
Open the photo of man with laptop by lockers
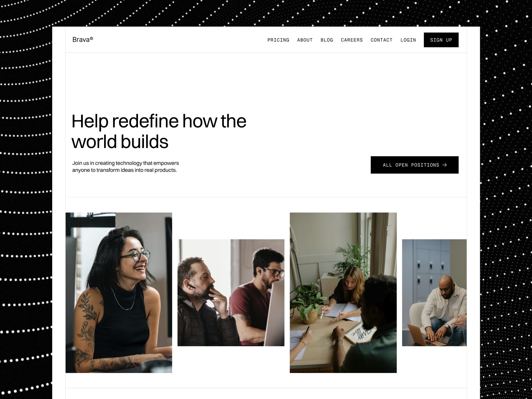click(434, 293)
